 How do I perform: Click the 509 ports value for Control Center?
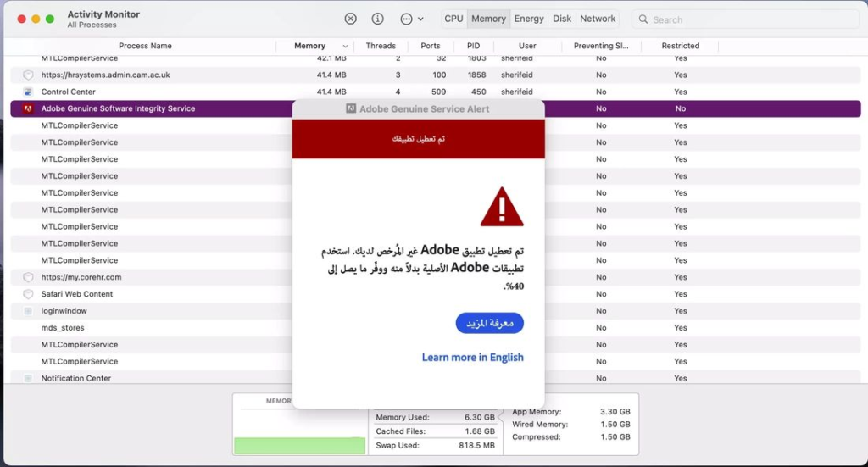coord(439,92)
